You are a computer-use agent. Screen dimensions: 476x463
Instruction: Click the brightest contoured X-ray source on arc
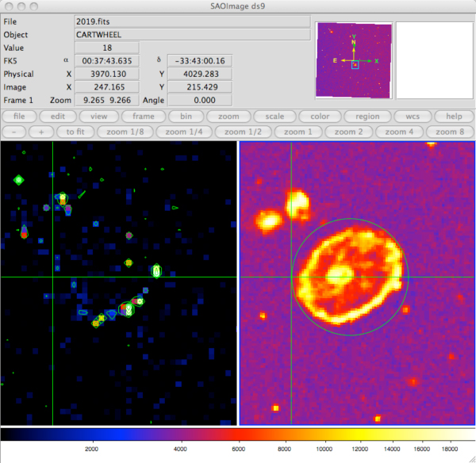point(129,309)
